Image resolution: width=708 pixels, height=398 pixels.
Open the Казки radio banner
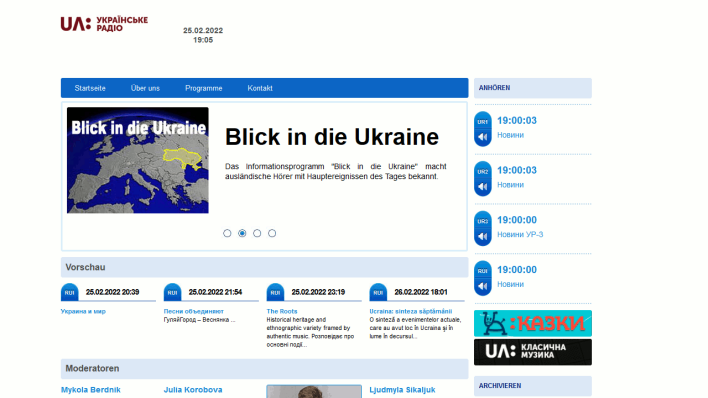click(x=533, y=323)
